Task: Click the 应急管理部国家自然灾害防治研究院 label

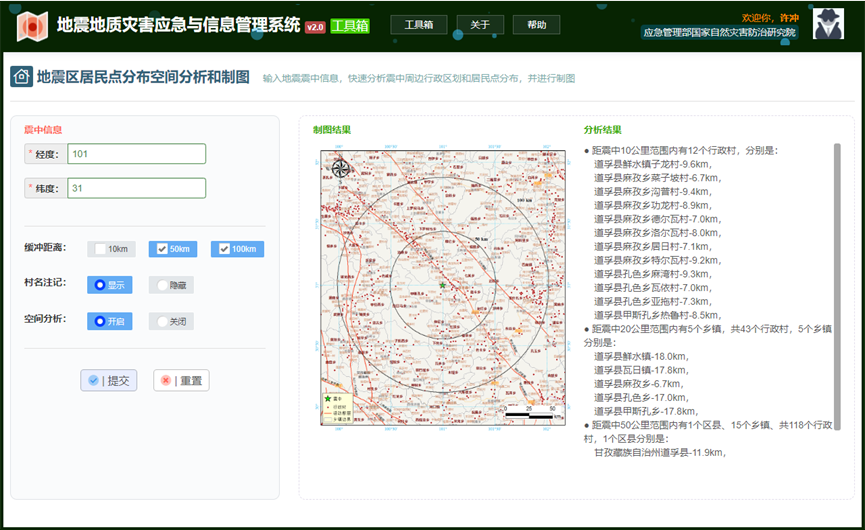Action: tap(719, 33)
